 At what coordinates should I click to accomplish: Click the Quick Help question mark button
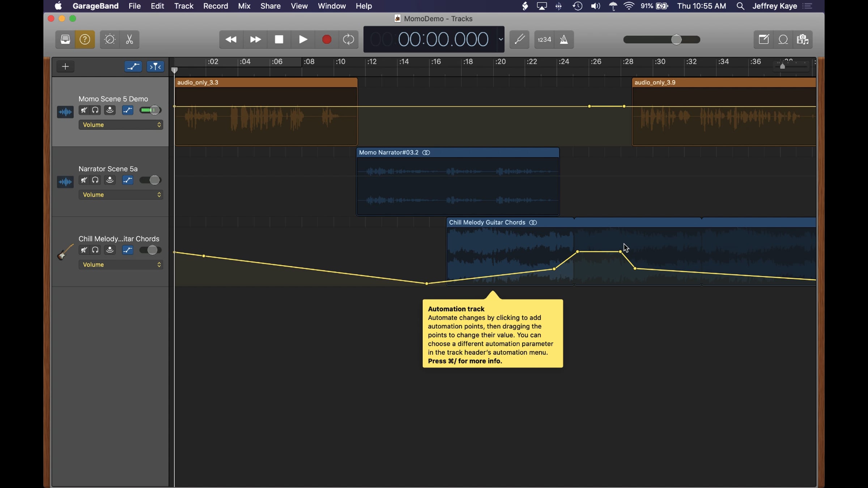(85, 39)
